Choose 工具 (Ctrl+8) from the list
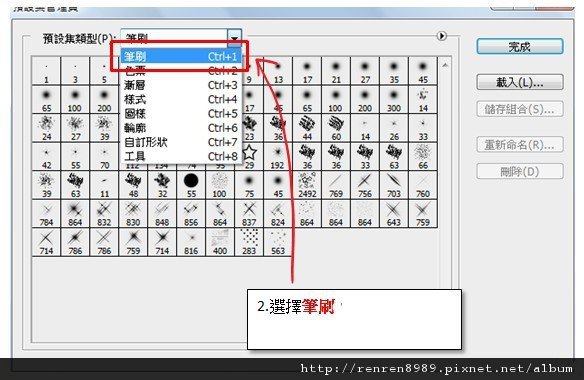The height and width of the screenshot is (380, 584). click(181, 156)
